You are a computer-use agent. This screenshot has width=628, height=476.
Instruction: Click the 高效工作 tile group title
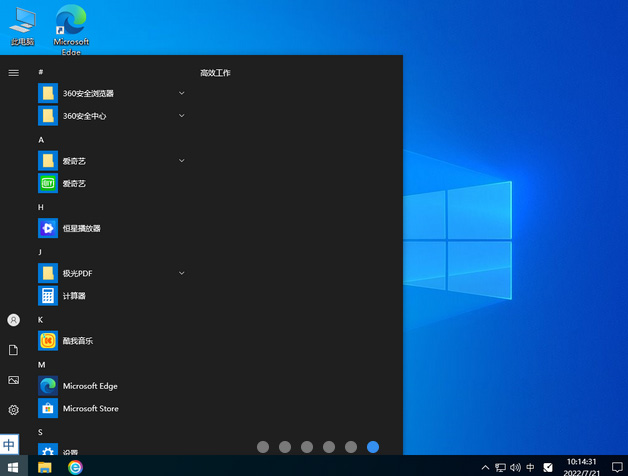click(x=215, y=73)
